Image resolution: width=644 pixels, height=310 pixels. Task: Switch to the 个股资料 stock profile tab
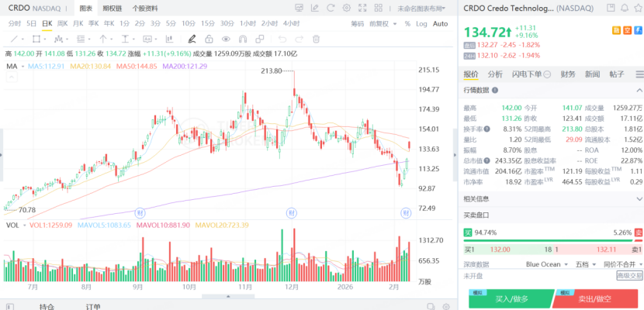coord(145,9)
